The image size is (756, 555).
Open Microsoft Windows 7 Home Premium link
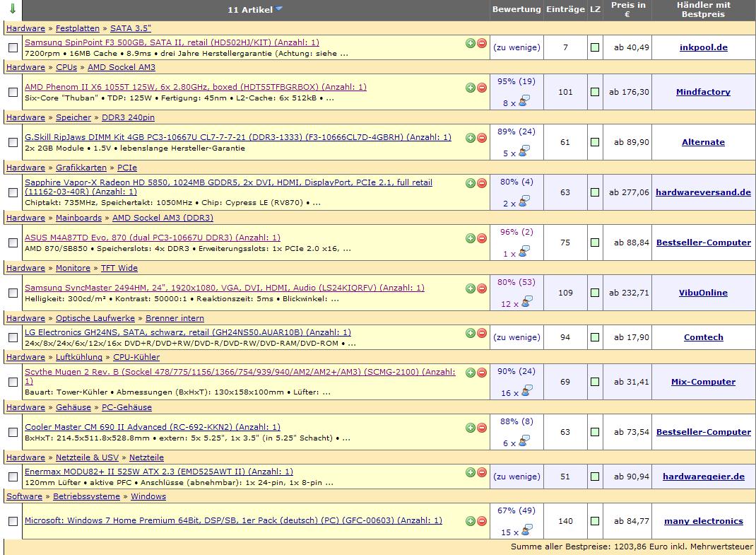click(233, 520)
